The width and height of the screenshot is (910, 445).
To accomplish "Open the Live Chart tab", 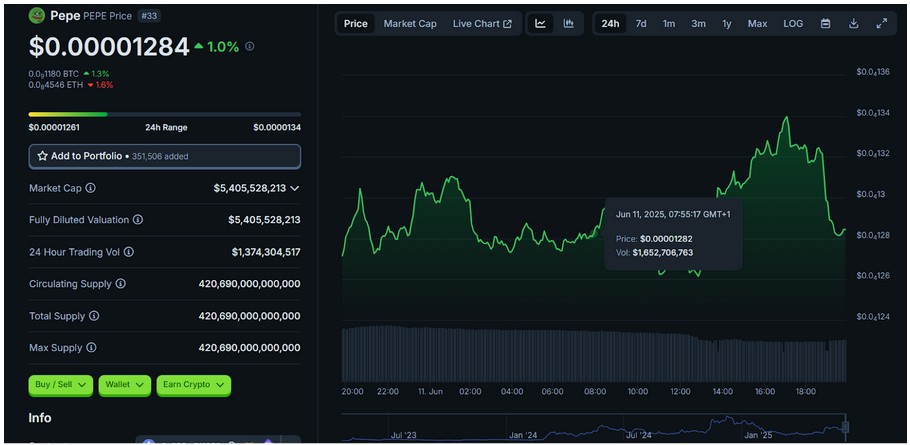I will click(482, 24).
